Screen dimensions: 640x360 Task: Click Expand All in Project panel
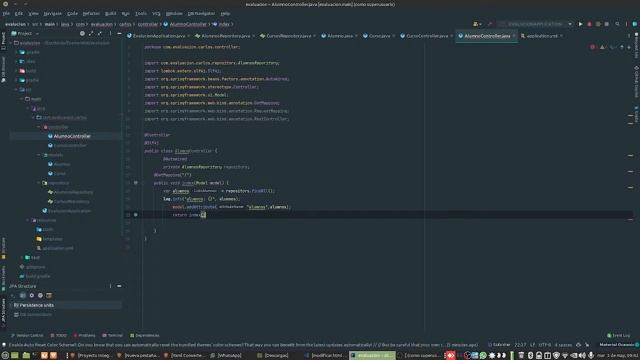91,33
